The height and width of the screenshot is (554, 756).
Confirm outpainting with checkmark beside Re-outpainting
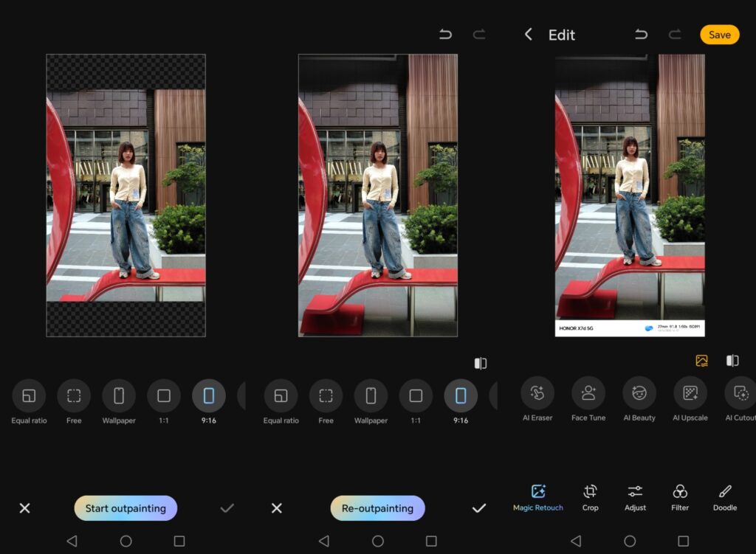tap(479, 508)
